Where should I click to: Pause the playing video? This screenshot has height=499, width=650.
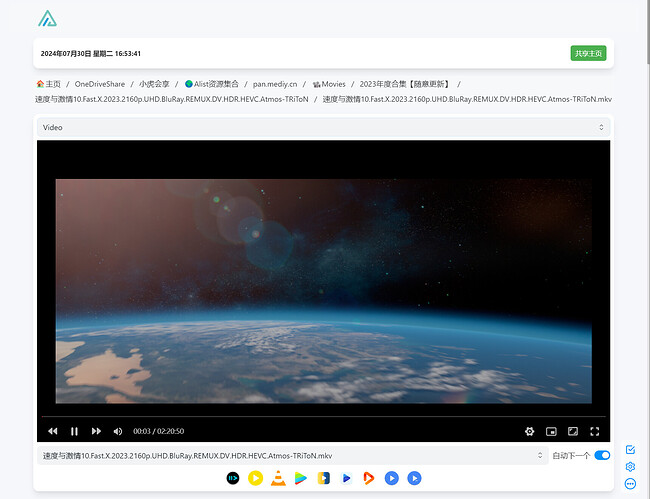(x=74, y=431)
